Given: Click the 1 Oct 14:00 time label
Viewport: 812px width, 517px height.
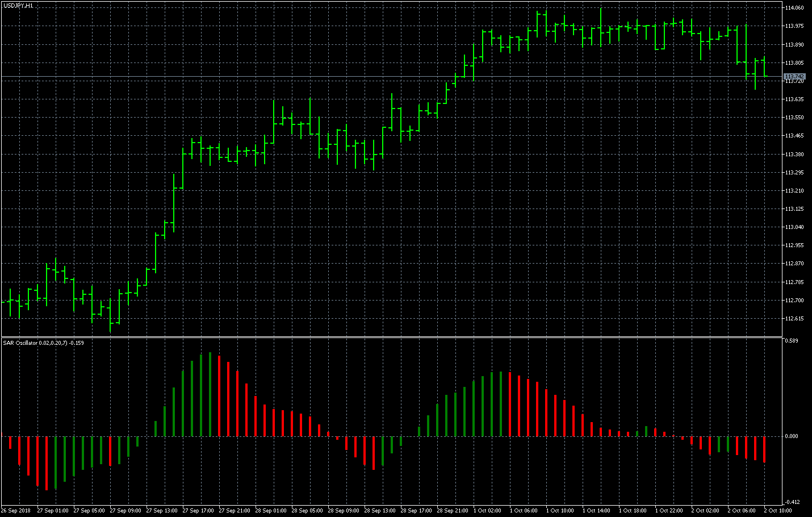Looking at the screenshot, I should tap(596, 511).
